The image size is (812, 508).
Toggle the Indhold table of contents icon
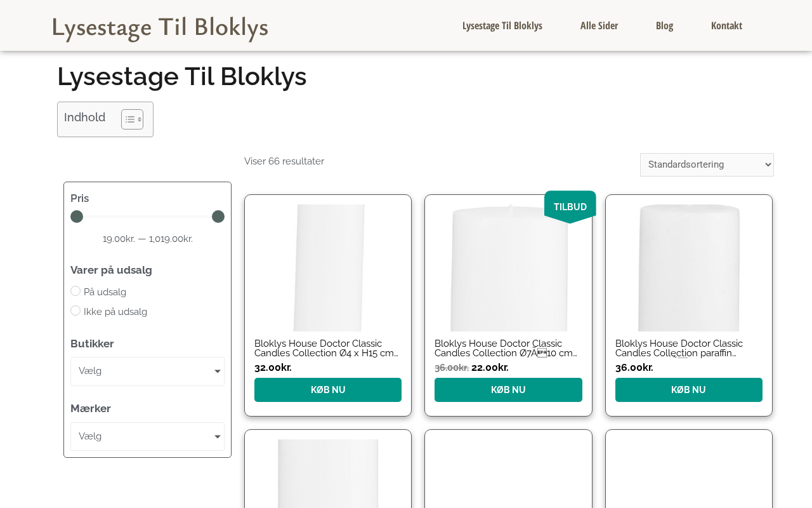pos(132,119)
